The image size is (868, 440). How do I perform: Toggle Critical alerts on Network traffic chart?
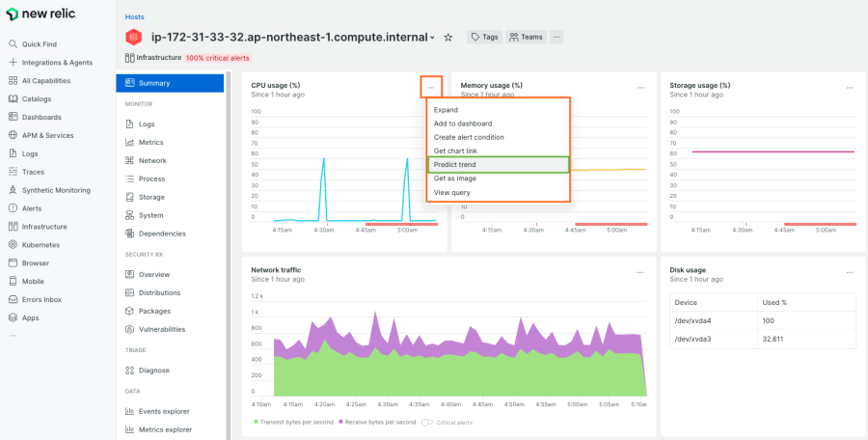(427, 423)
